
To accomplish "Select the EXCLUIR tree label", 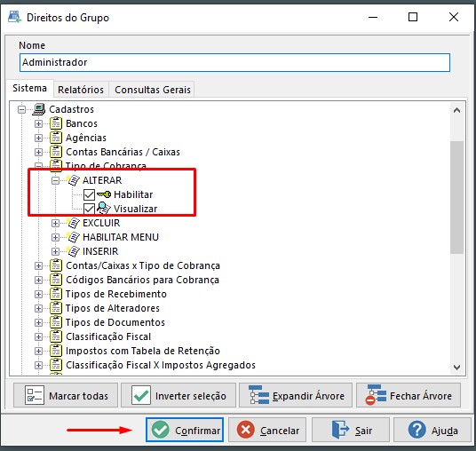I will (x=101, y=223).
